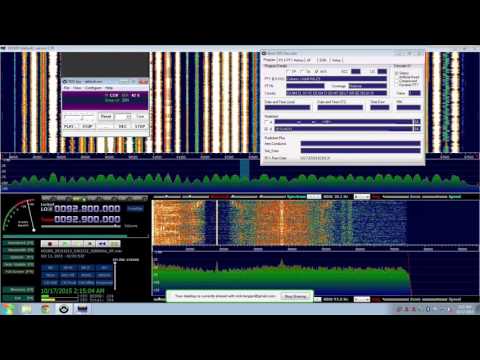Toggle the Mute button
The width and height of the screenshot is (480, 360).
click(x=51, y=275)
